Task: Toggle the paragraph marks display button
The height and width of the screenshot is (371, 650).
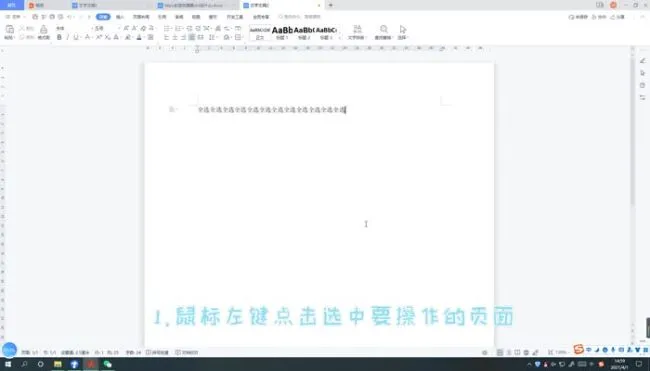Action: coord(227,28)
